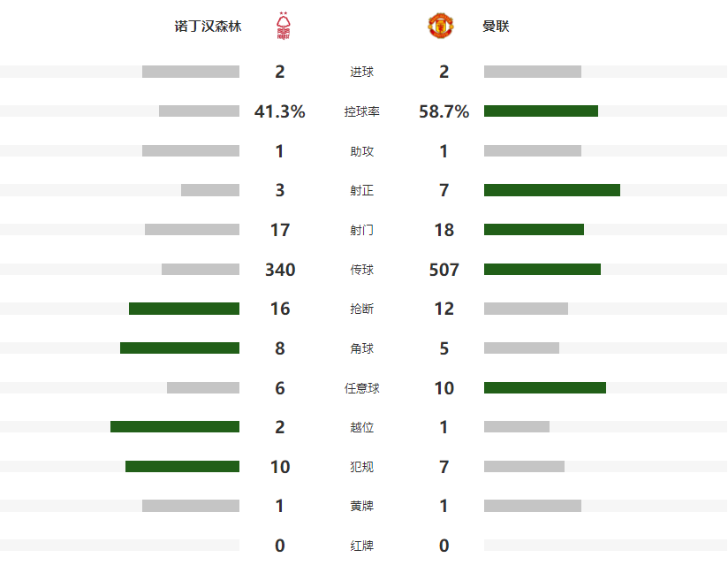Click Manchester United's green 58.7% possession bar
The width and height of the screenshot is (728, 573).
click(541, 111)
